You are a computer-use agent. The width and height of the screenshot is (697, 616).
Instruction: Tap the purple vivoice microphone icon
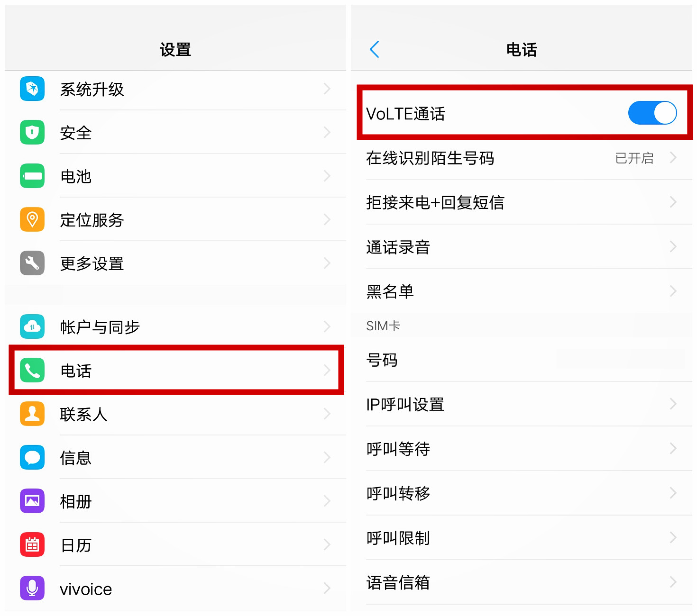point(32,588)
